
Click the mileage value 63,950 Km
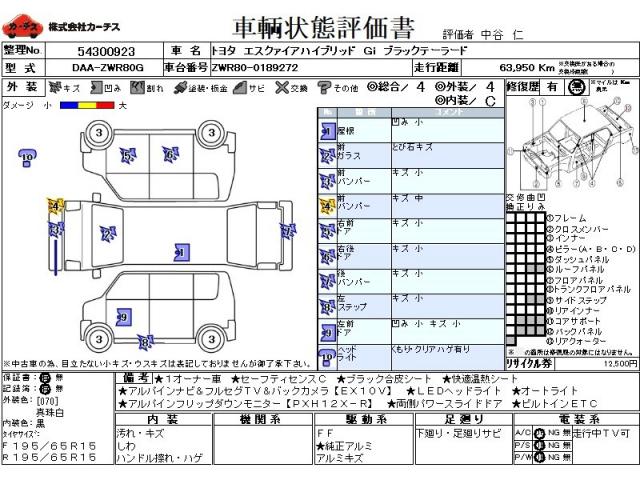[527, 67]
